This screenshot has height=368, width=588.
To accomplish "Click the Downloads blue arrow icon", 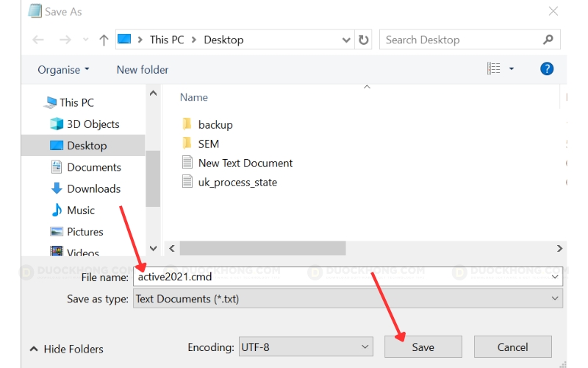I will pyautogui.click(x=57, y=188).
